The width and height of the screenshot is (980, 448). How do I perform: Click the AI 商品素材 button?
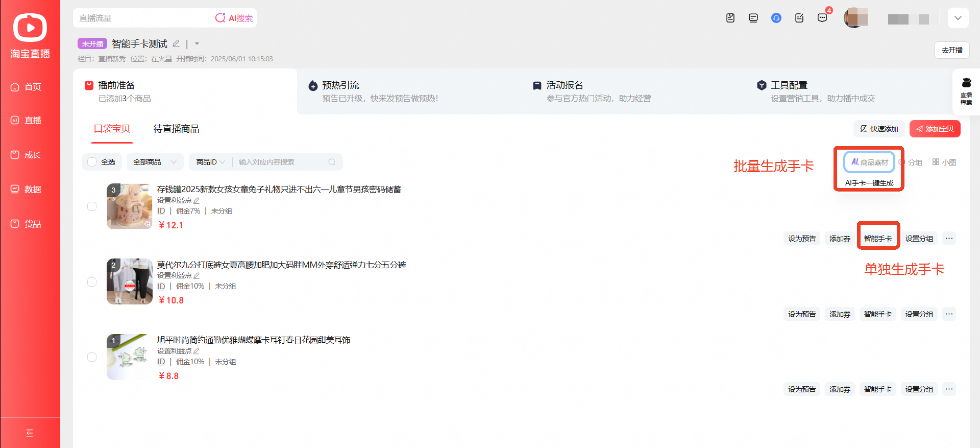pos(869,162)
